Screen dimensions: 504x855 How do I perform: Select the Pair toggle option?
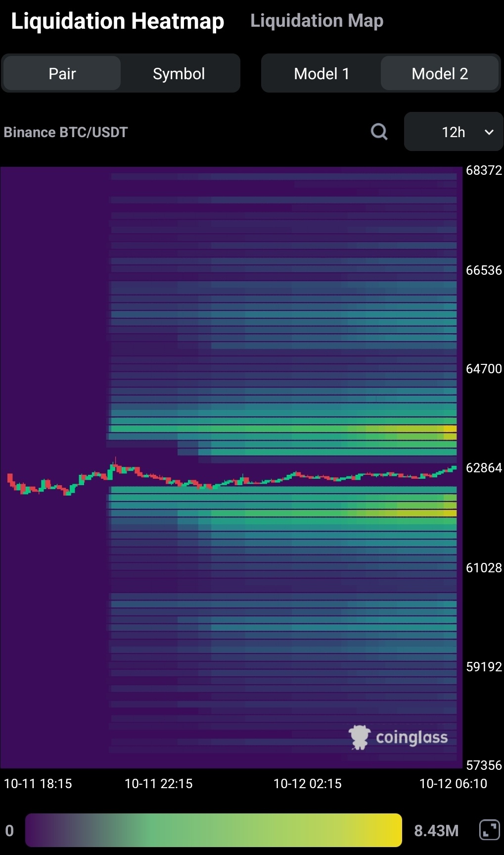click(62, 73)
